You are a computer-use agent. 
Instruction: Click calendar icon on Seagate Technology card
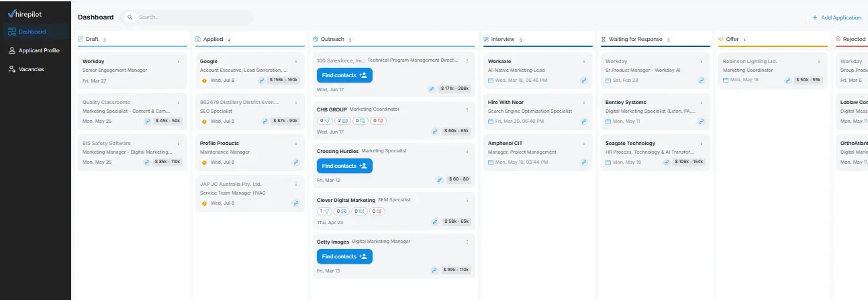point(608,162)
